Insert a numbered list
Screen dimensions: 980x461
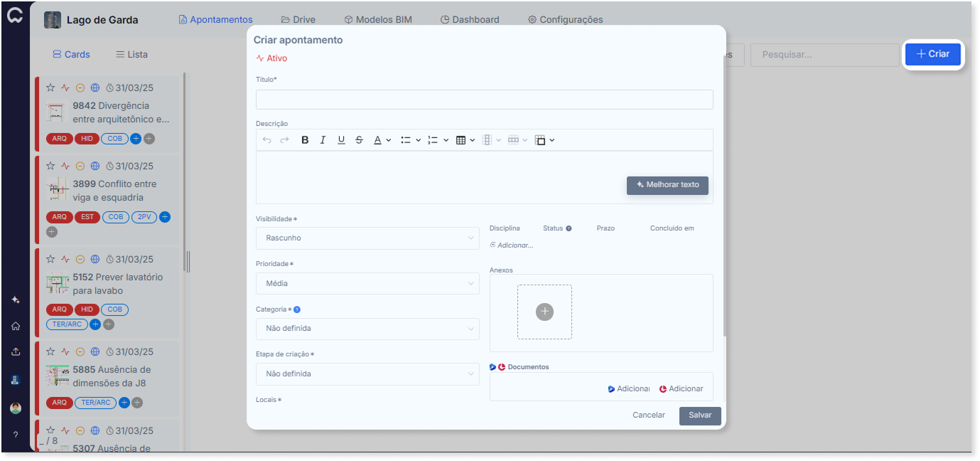[433, 140]
